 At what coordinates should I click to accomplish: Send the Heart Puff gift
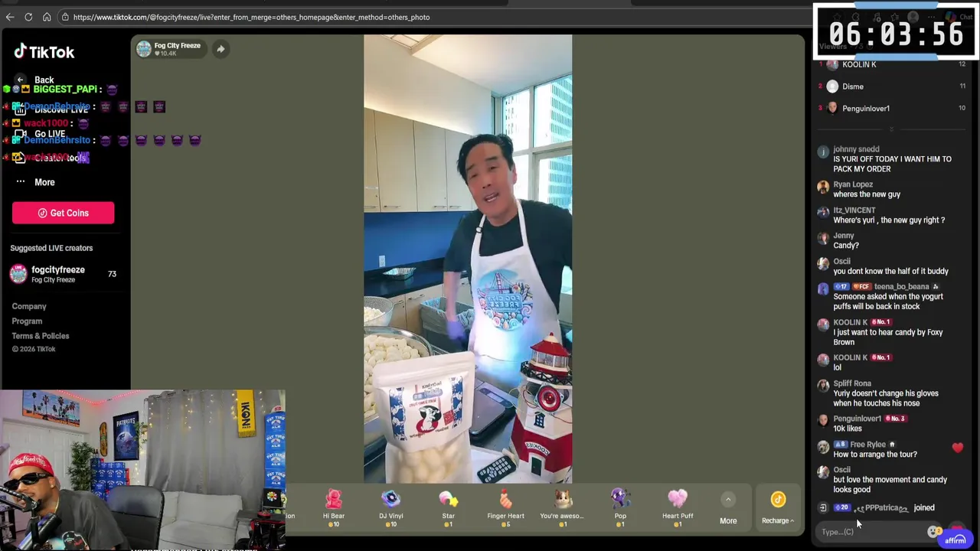coord(678,507)
